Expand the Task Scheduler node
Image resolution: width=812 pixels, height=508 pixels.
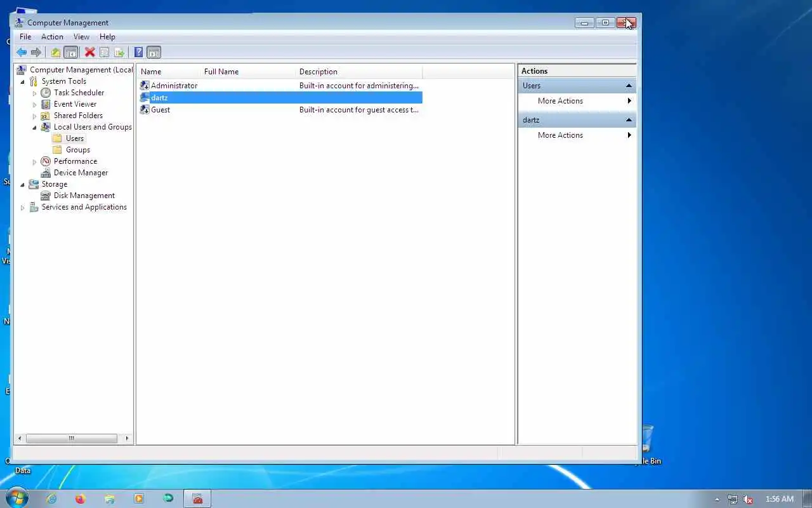[x=35, y=93]
